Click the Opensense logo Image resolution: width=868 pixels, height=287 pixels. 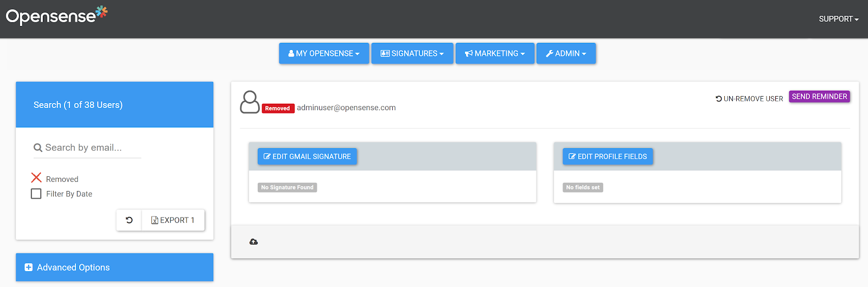pos(56,16)
